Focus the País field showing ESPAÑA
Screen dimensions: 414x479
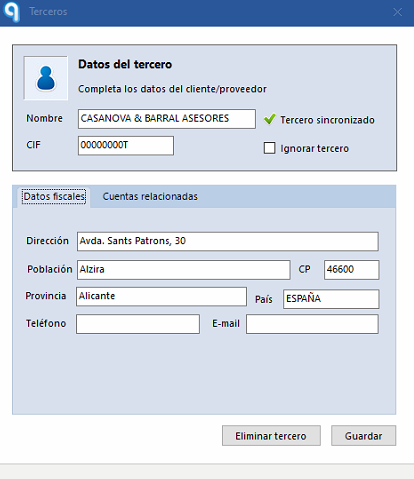331,299
